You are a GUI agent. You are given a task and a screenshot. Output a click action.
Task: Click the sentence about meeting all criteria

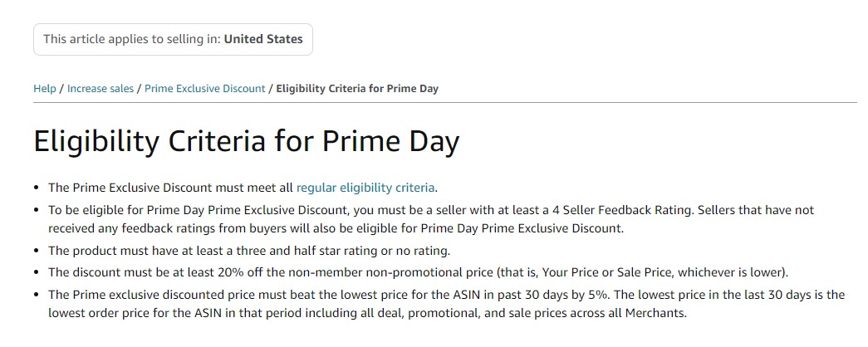pos(171,188)
